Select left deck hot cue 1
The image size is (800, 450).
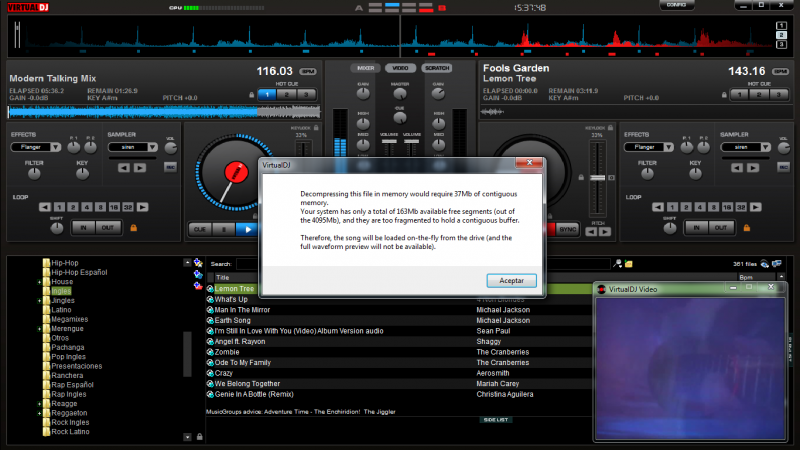point(267,94)
